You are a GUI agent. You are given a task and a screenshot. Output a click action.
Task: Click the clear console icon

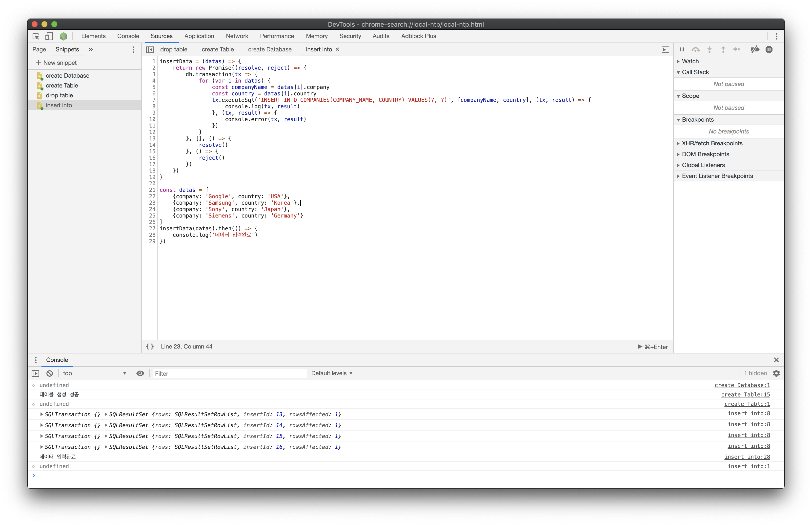point(50,373)
